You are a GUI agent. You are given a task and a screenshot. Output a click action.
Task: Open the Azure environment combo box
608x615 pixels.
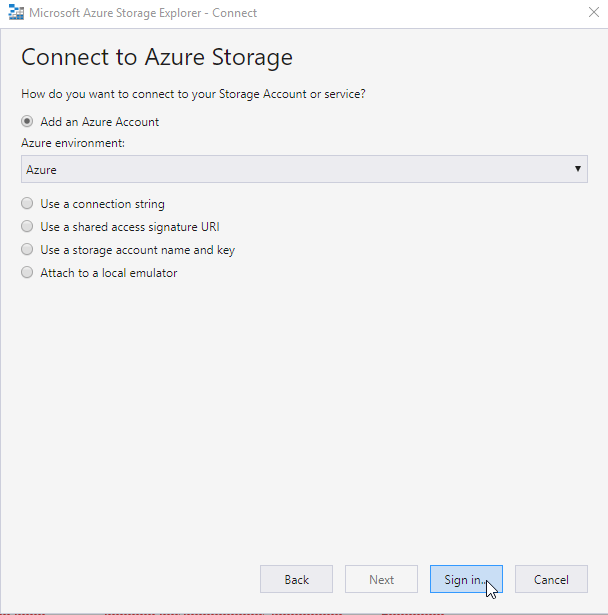tap(300, 169)
